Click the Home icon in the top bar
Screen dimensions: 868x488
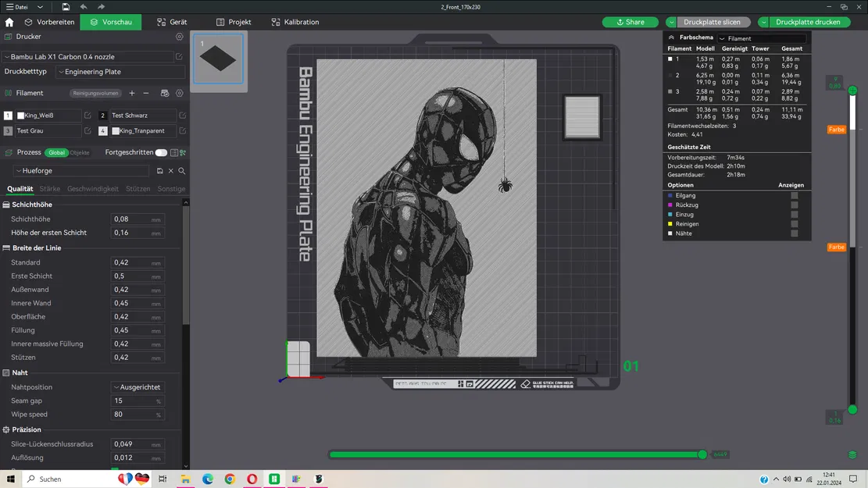[x=8, y=22]
